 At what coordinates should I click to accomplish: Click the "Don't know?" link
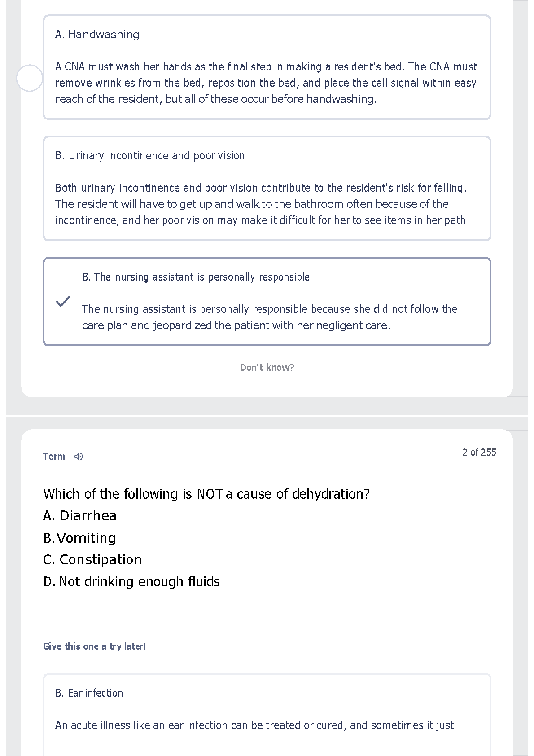coord(267,368)
